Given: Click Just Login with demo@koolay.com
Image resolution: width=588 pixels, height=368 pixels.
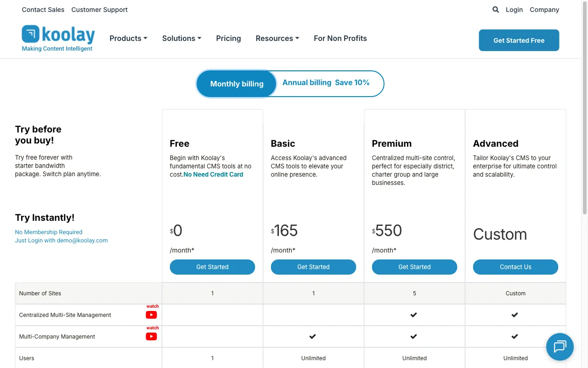Looking at the screenshot, I should coord(61,241).
